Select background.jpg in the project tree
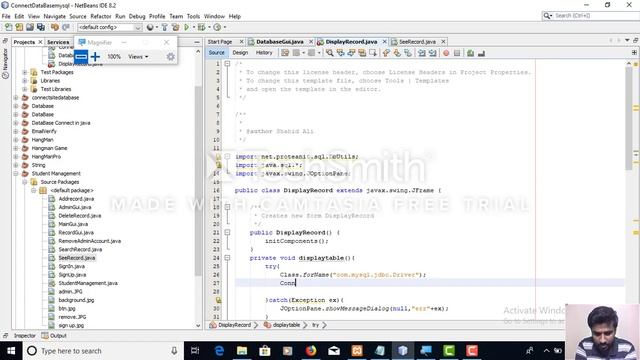The height and width of the screenshot is (360, 640). pos(76,300)
